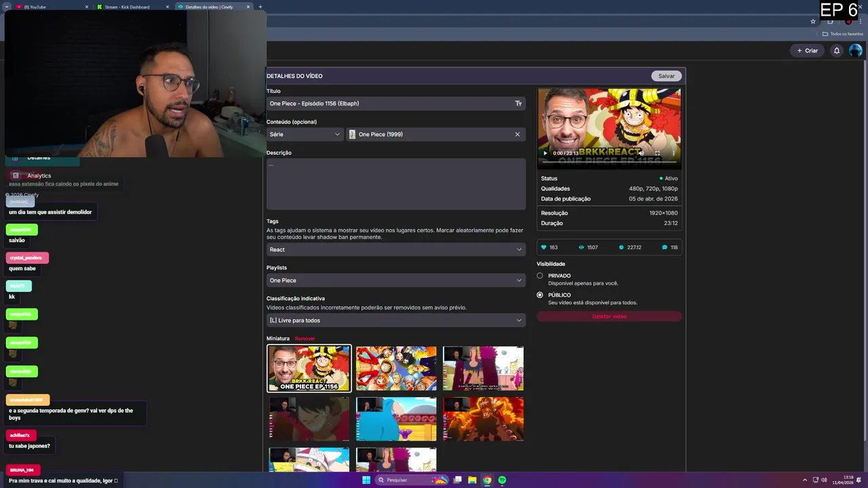The image size is (868, 488).
Task: Click the text-format icon in the title field
Action: tap(518, 104)
